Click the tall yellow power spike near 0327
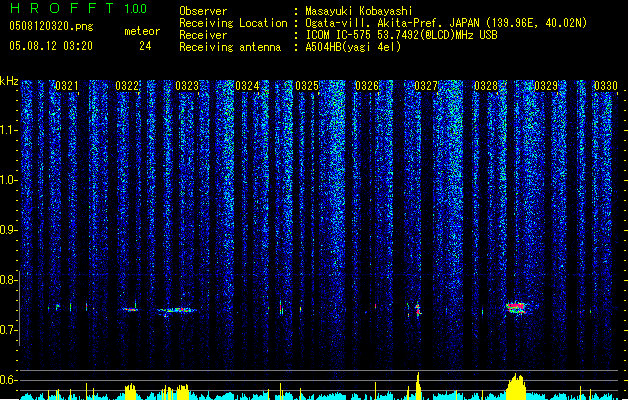Image resolution: width=629 pixels, height=400 pixels. pyautogui.click(x=418, y=386)
